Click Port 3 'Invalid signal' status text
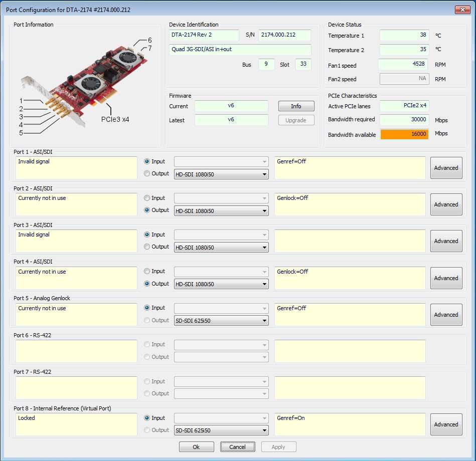Screen dimensions: 476x461 (34, 235)
